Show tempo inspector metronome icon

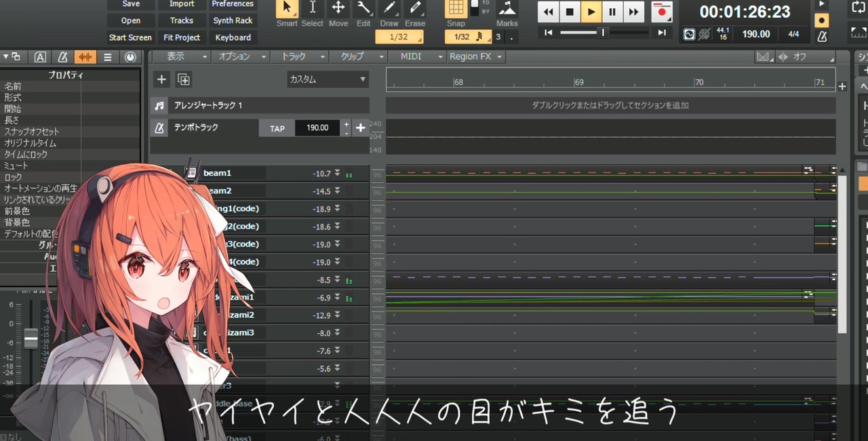coord(62,57)
